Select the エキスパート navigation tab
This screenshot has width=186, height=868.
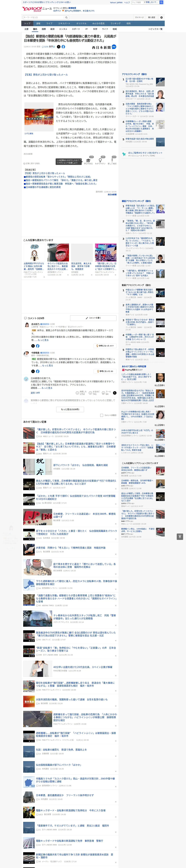[x=64, y=24]
